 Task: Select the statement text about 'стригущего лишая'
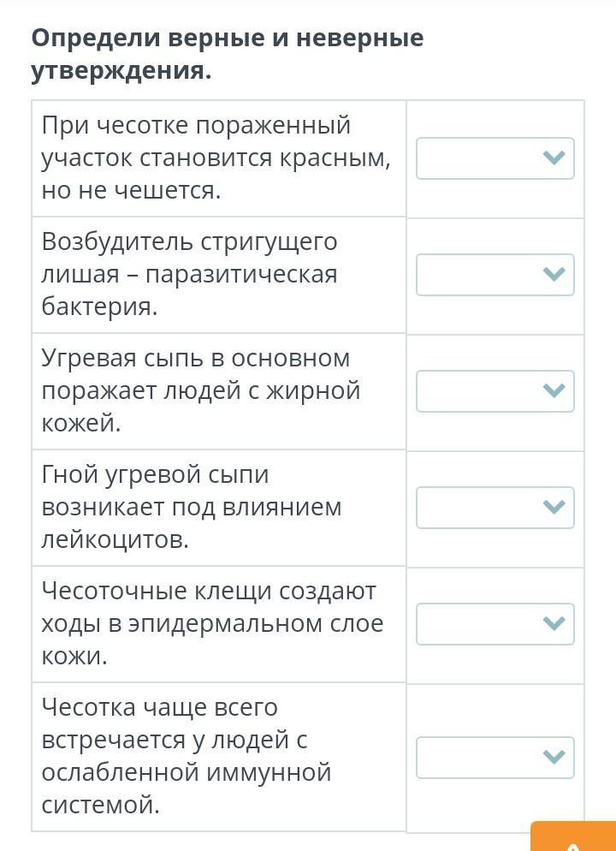click(190, 275)
